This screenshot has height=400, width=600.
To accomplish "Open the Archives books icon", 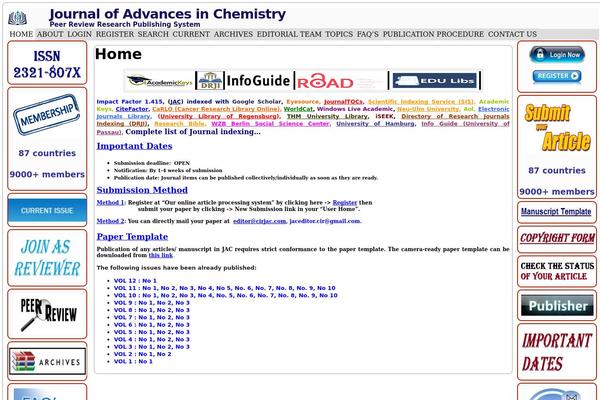I will pos(47,361).
